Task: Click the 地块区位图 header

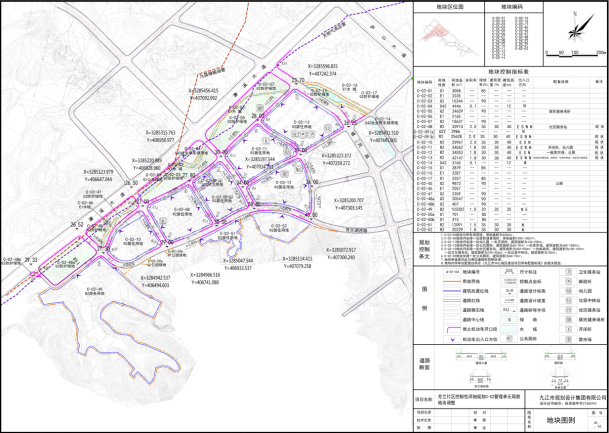Action: [x=449, y=7]
